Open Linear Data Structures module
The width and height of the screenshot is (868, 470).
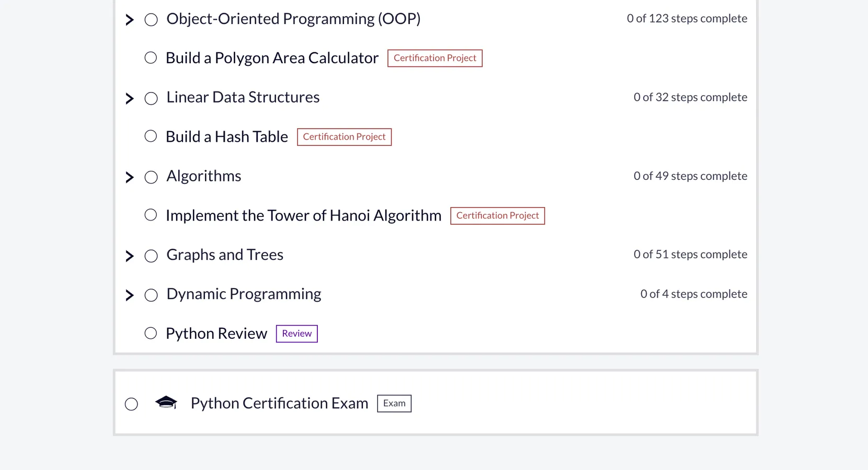pyautogui.click(x=243, y=97)
